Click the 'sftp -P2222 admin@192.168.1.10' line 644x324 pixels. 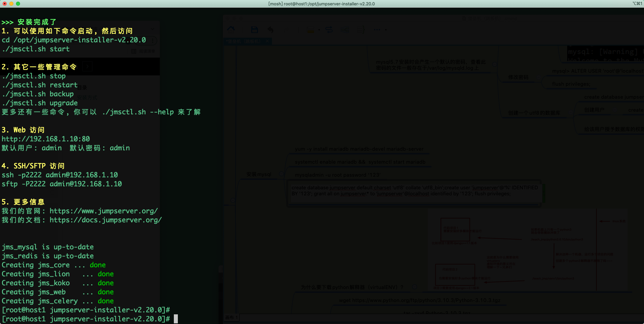tap(62, 184)
